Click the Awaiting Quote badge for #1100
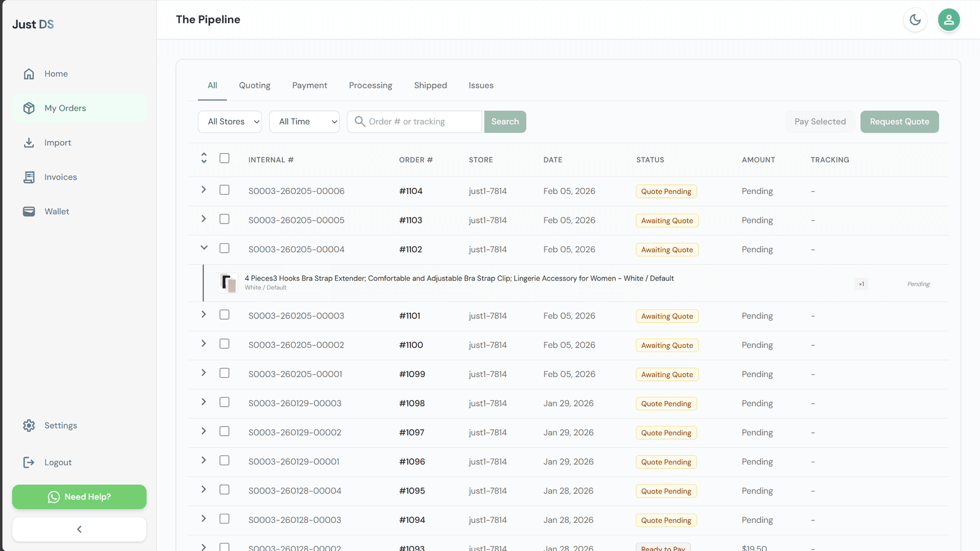 [667, 345]
